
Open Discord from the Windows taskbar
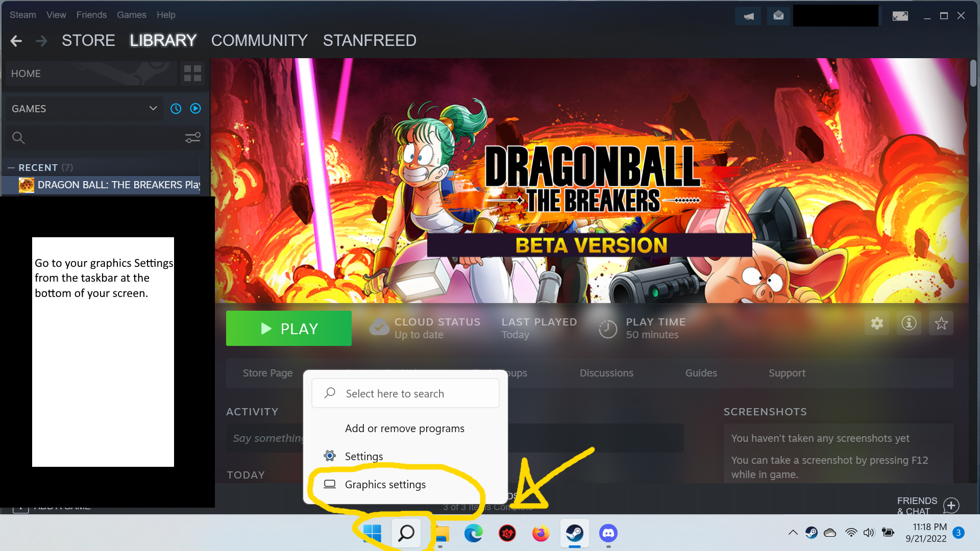point(608,533)
